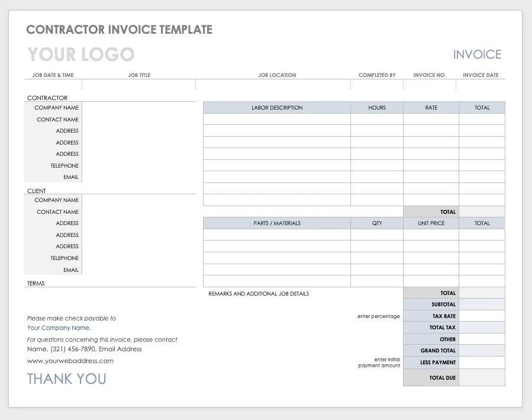Select the first QTY row cell
The image size is (532, 420).
coord(377,235)
